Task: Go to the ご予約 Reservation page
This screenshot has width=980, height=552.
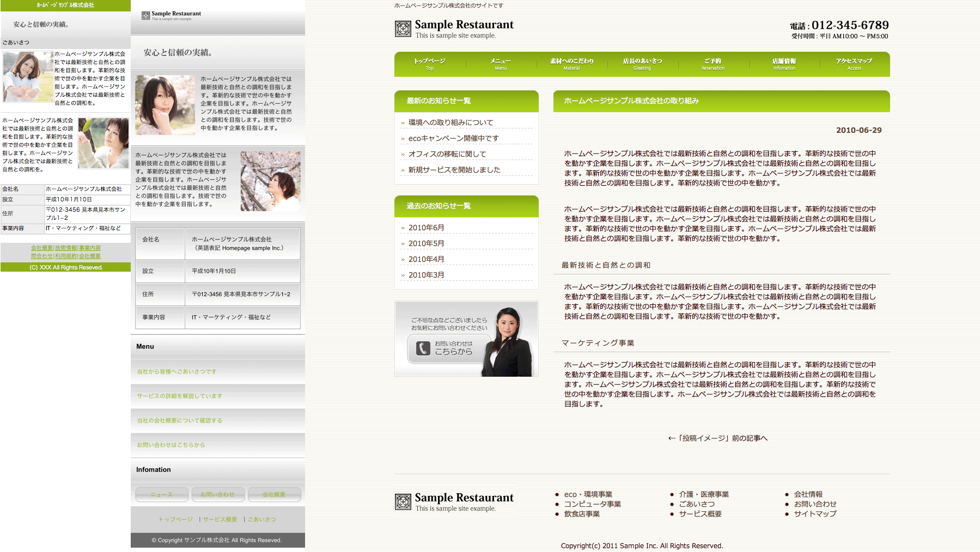Action: click(713, 64)
